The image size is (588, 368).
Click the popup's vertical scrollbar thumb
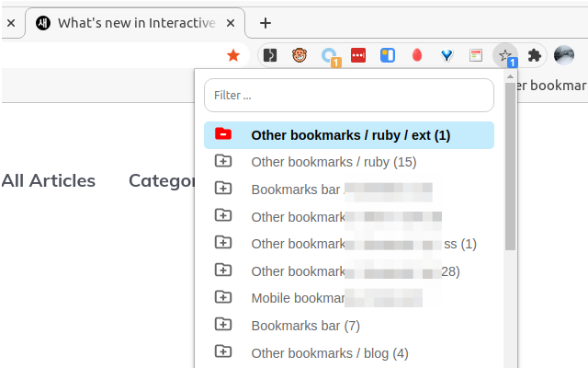[510, 167]
